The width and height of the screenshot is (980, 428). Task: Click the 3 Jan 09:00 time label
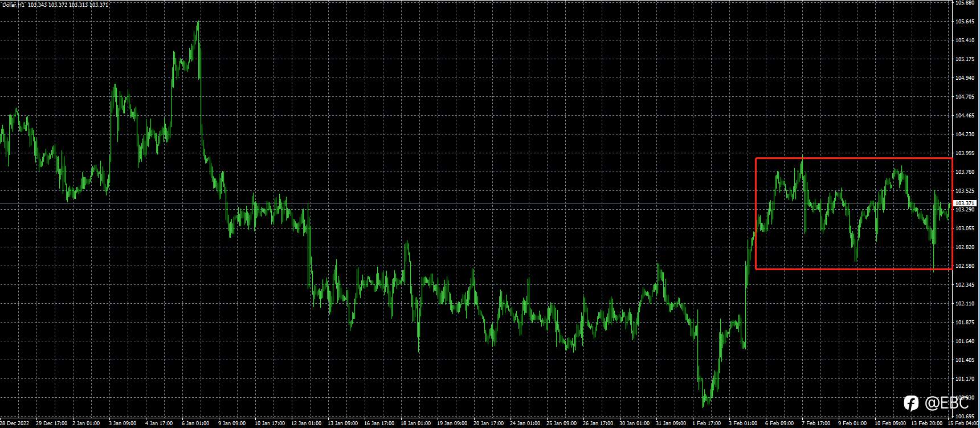(x=124, y=423)
